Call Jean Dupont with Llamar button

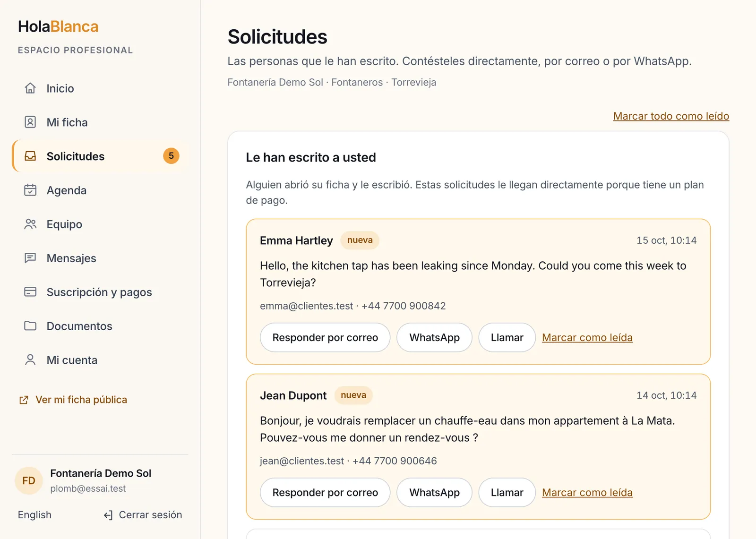click(x=507, y=492)
